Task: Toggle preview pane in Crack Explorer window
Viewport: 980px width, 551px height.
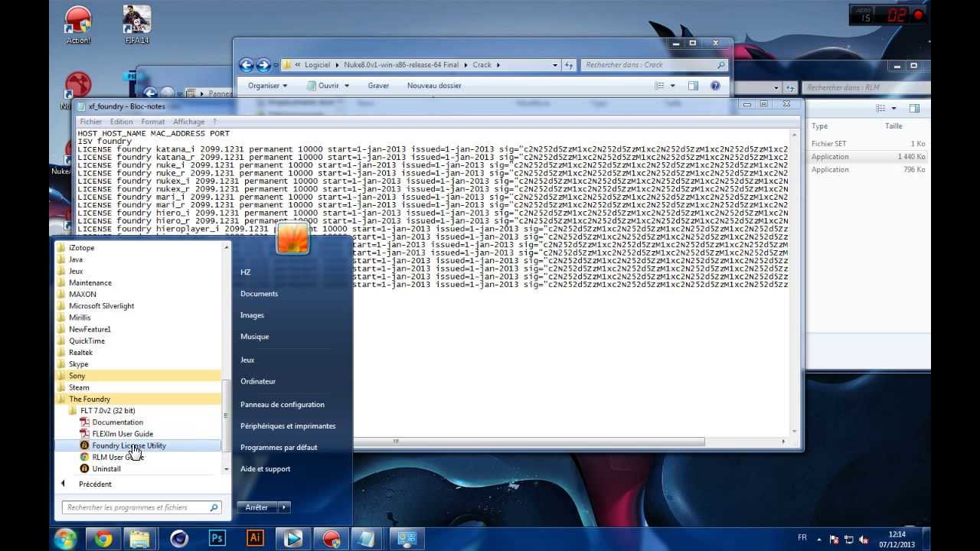Action: 693,86
